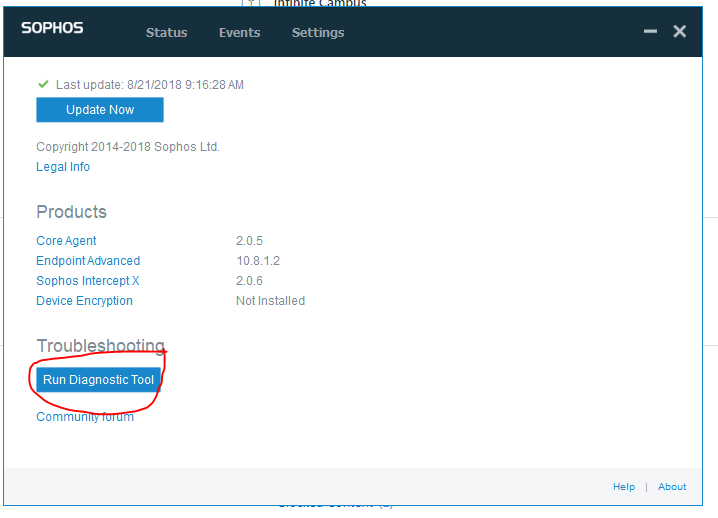Click the green last update checkmark
This screenshot has height=518, width=718.
tap(44, 84)
